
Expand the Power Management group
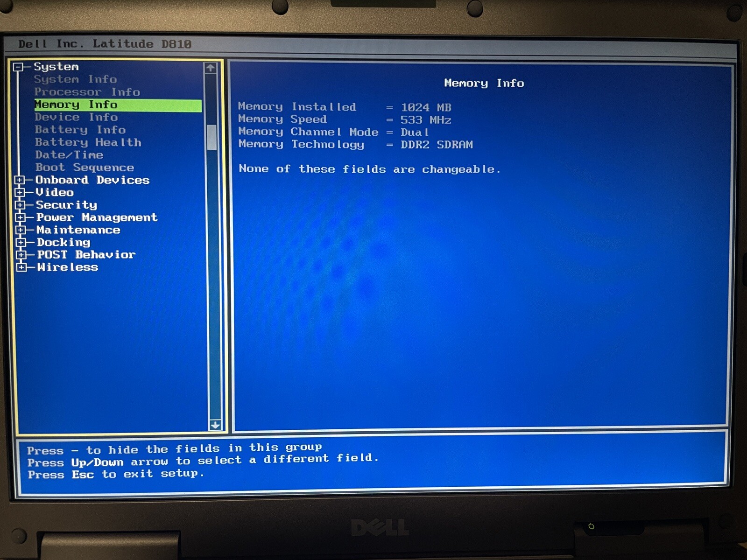[20, 217]
